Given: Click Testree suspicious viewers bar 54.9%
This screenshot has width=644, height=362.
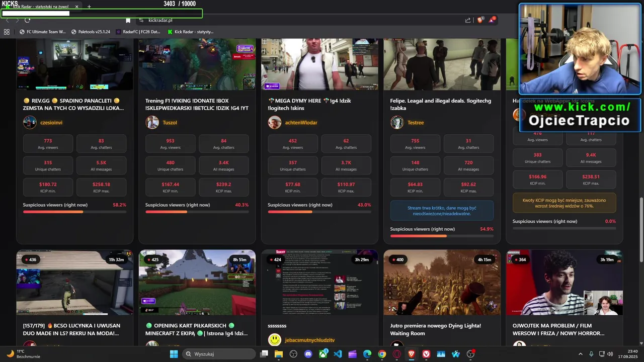Looking at the screenshot, I should point(442,236).
